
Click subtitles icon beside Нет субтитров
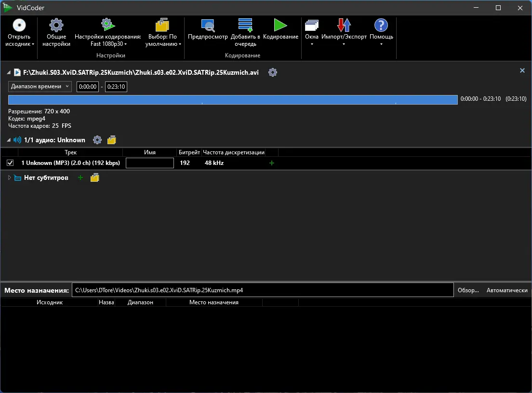(x=18, y=178)
